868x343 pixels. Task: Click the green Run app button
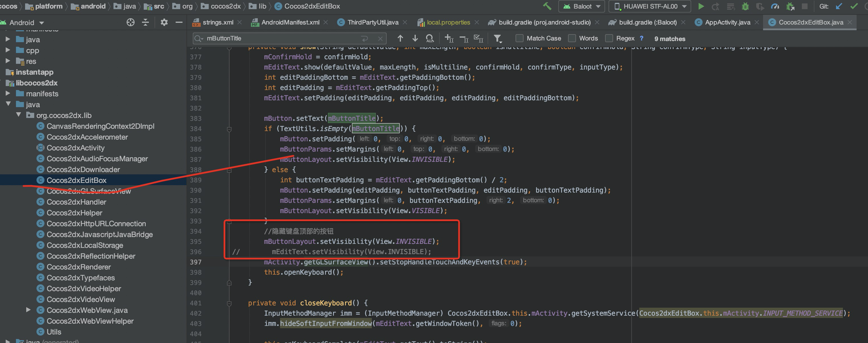(701, 6)
